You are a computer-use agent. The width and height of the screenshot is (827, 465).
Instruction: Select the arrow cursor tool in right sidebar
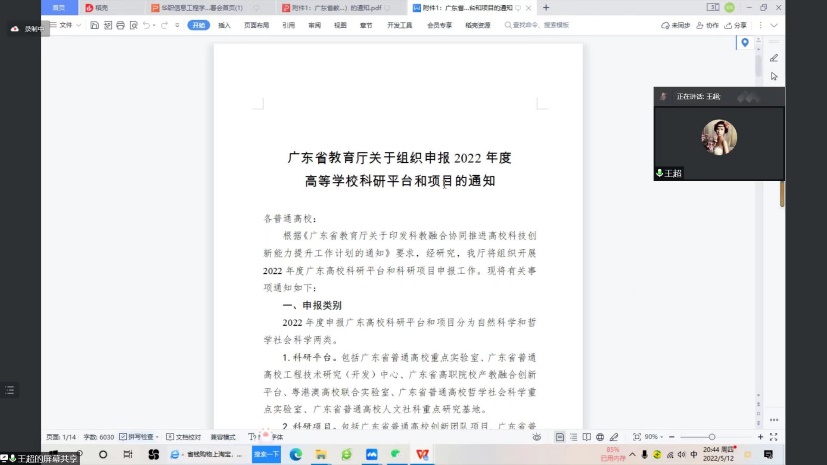774,76
